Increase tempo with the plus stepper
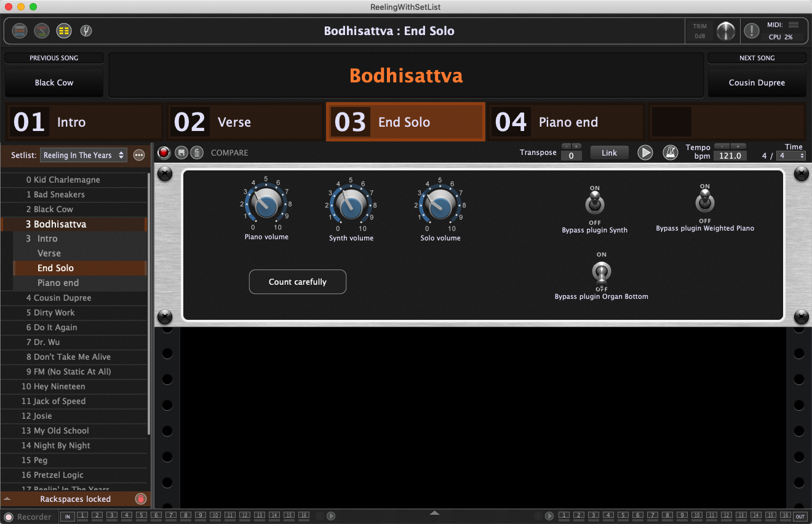 pyautogui.click(x=738, y=146)
